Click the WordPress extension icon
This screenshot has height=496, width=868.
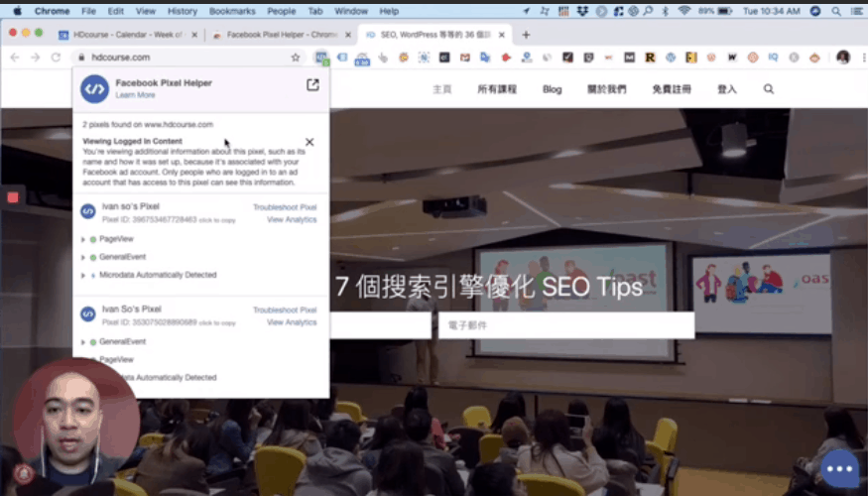(x=671, y=57)
